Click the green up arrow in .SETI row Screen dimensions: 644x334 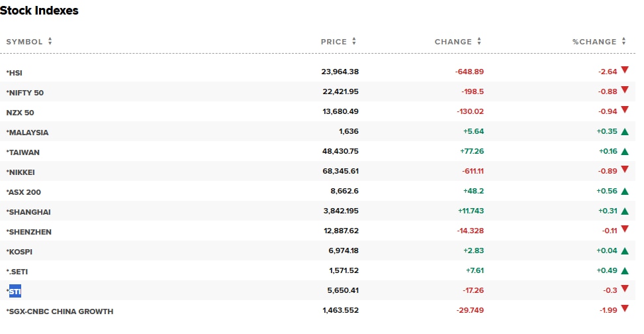point(625,271)
